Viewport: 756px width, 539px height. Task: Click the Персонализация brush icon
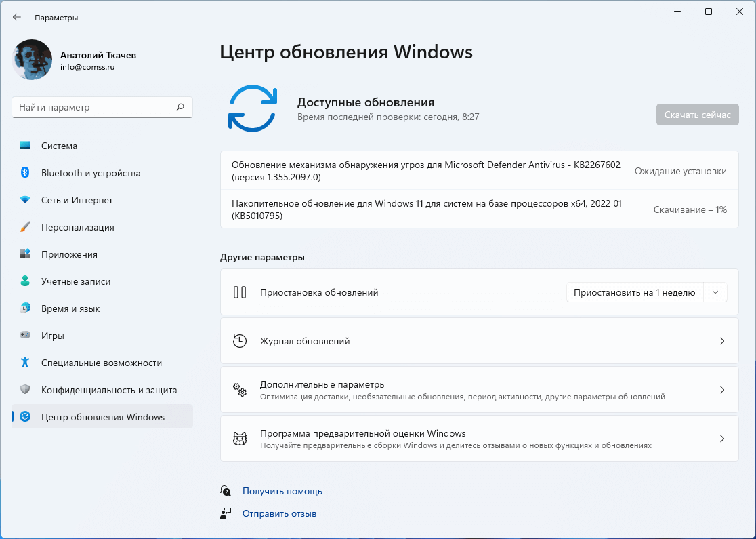[x=24, y=227]
